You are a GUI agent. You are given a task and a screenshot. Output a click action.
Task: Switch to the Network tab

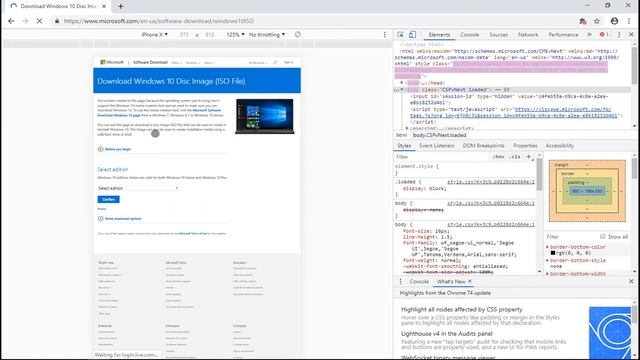tap(528, 35)
